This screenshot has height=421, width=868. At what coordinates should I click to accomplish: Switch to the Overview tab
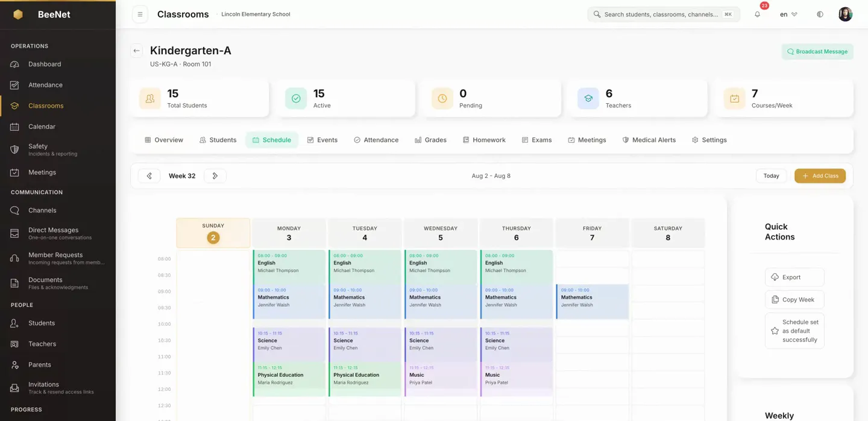click(x=164, y=140)
